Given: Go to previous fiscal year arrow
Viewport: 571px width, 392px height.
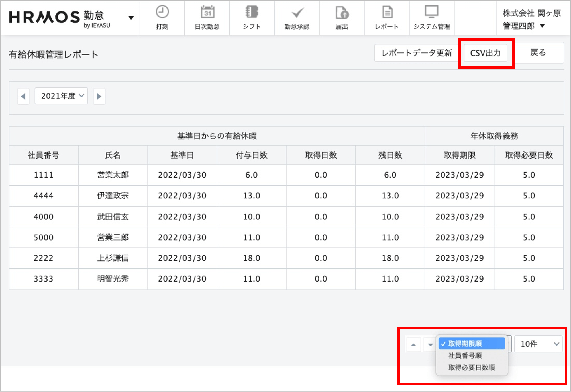Looking at the screenshot, I should coord(23,97).
